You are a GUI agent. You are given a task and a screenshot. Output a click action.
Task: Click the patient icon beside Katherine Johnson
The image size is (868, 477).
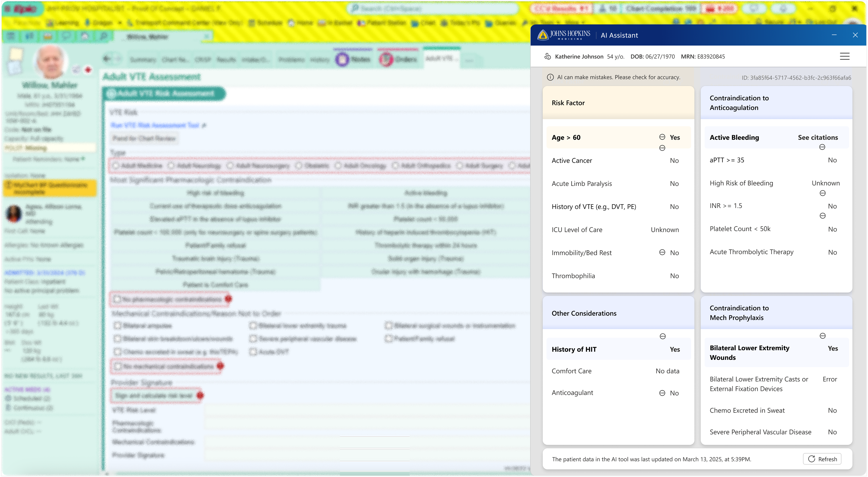point(547,56)
